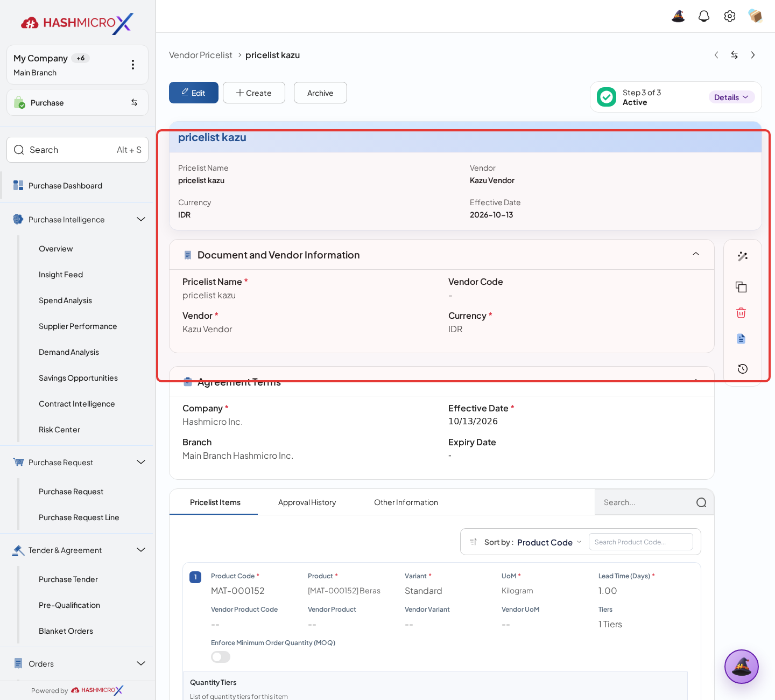Collapse the Tender & Agreement menu
This screenshot has width=775, height=700.
click(141, 550)
